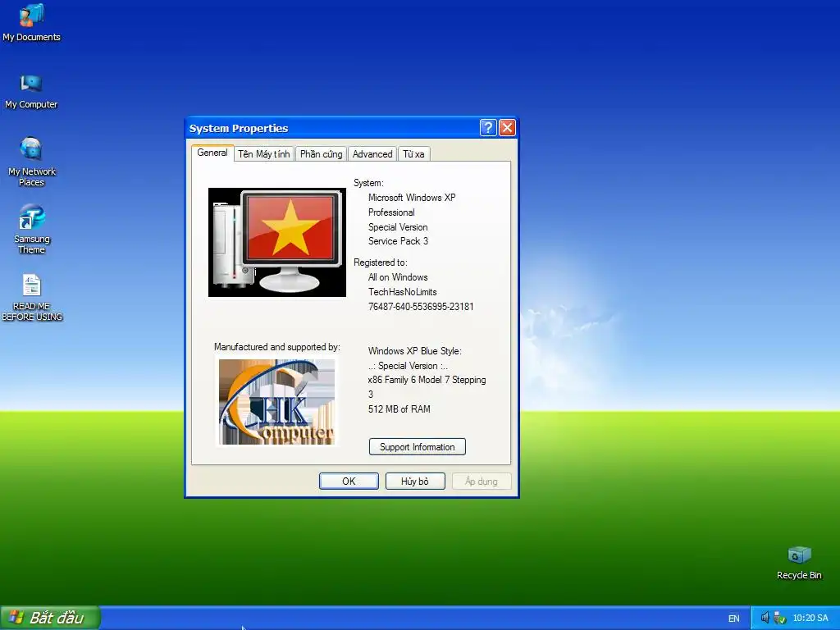Screen dimensions: 840x630
Task: Click the Áp dụng button
Action: point(481,481)
